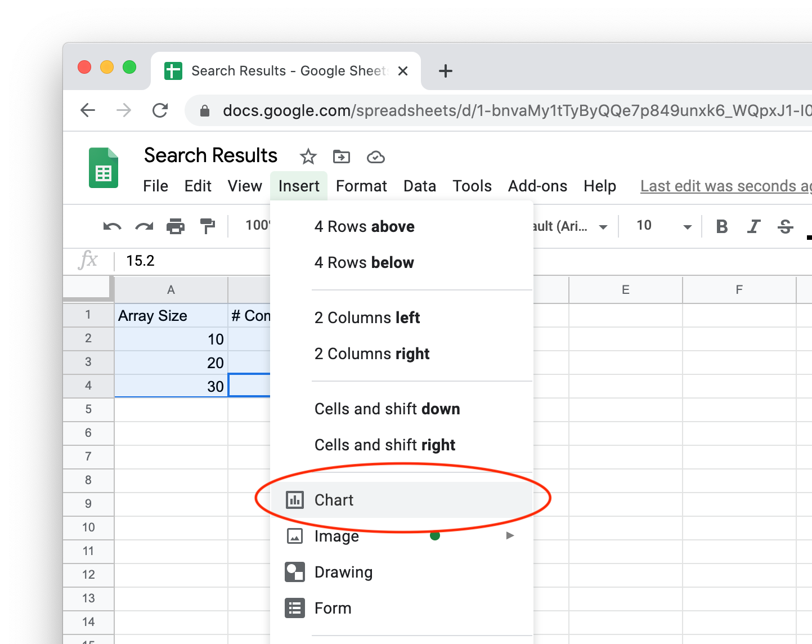Click the Insert menu
The image size is (812, 644).
[x=299, y=186]
